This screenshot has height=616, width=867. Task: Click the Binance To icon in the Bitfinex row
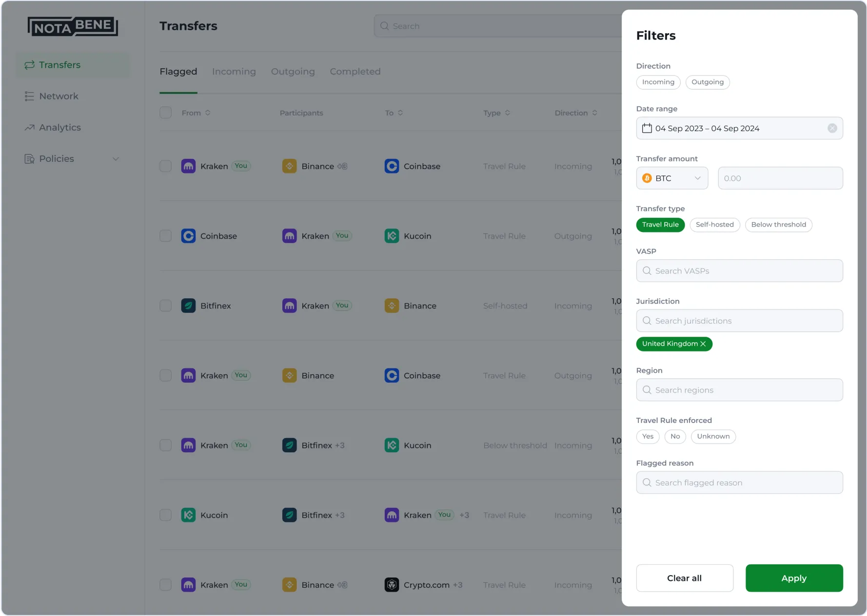click(x=392, y=306)
